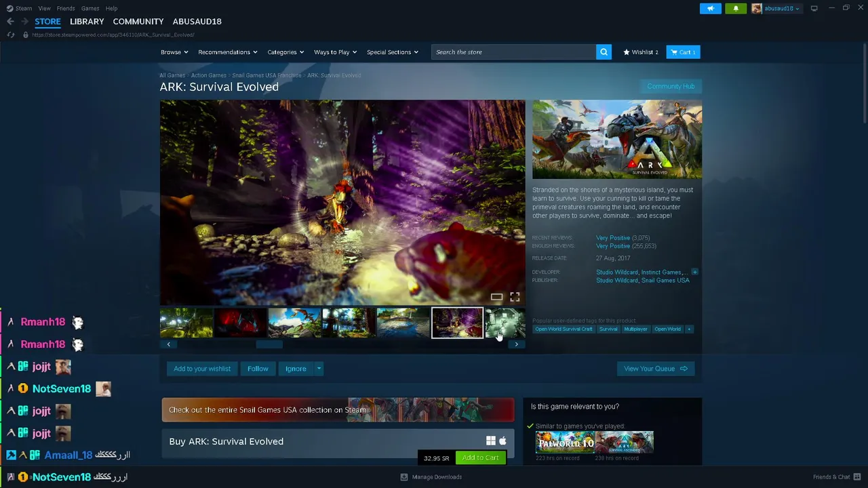
Task: Click the padlock icon beside the URL
Action: [x=26, y=35]
